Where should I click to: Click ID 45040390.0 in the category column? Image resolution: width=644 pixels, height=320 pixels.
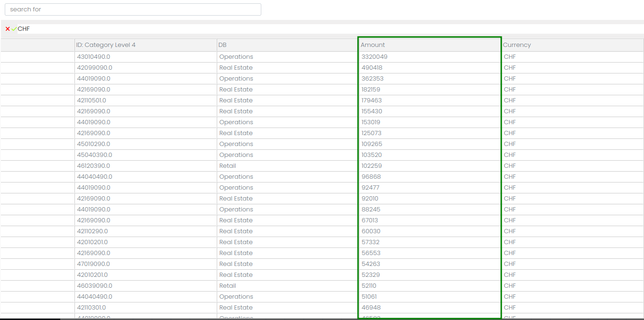94,155
